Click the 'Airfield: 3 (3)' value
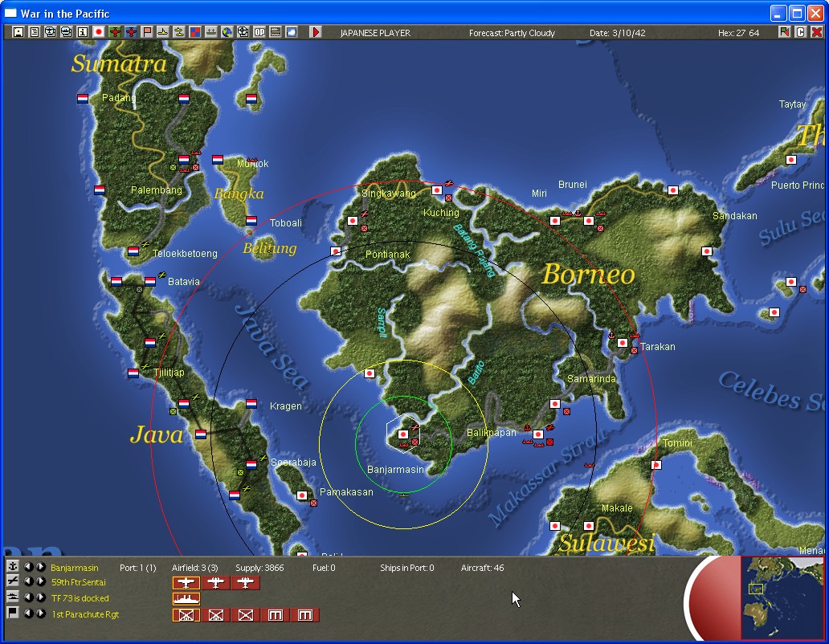The width and height of the screenshot is (829, 644). coord(194,568)
